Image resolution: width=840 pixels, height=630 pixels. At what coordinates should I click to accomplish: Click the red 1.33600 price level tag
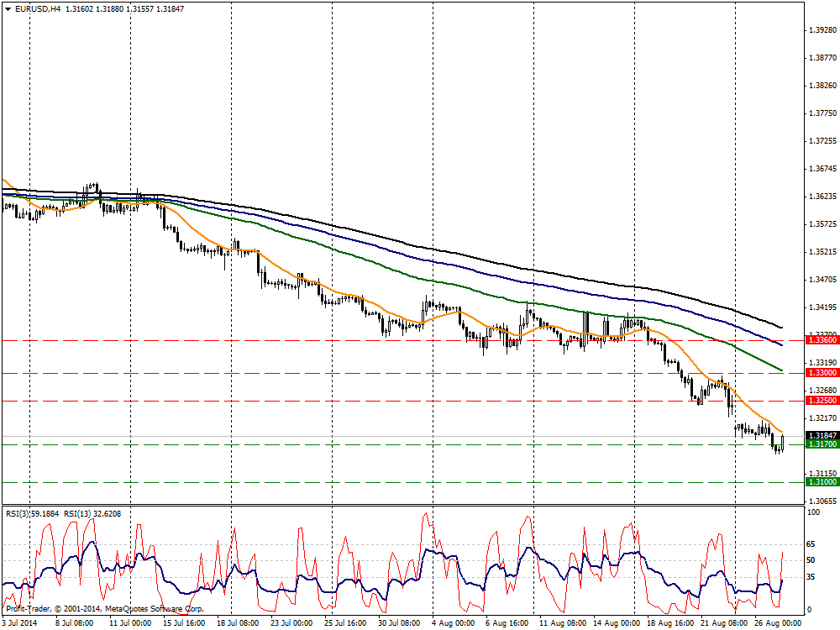[x=822, y=340]
